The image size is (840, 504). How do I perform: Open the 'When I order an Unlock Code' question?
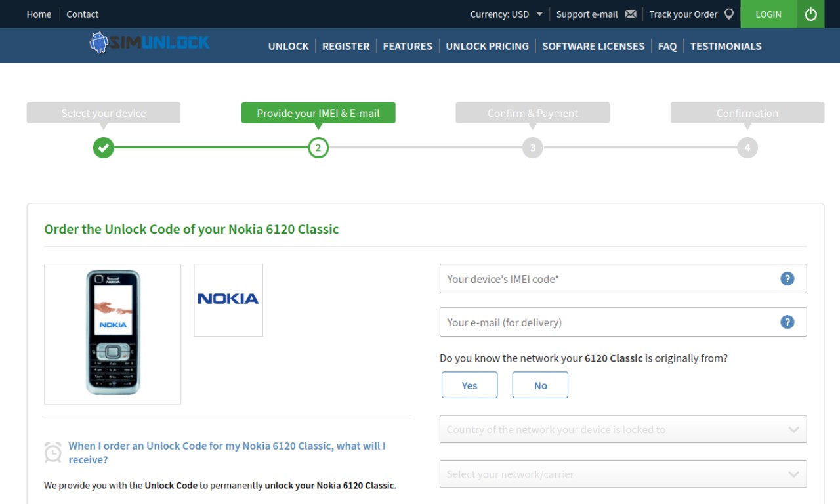pyautogui.click(x=227, y=453)
